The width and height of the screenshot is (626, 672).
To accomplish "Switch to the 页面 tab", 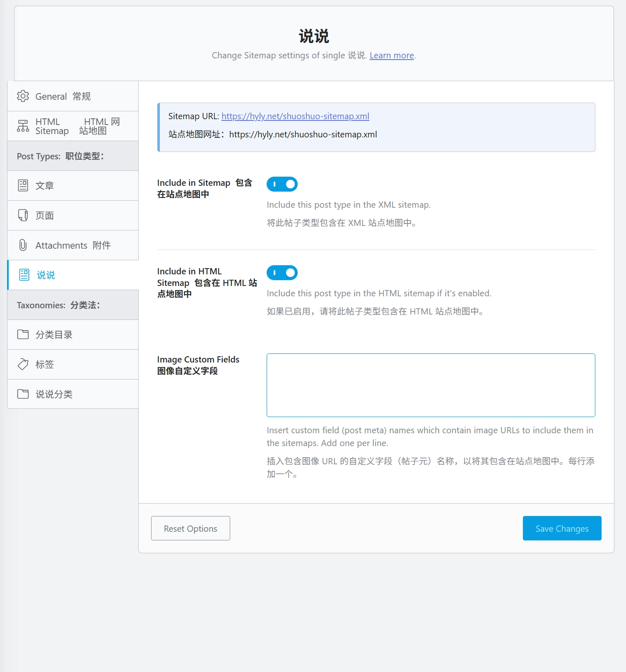I will (73, 215).
